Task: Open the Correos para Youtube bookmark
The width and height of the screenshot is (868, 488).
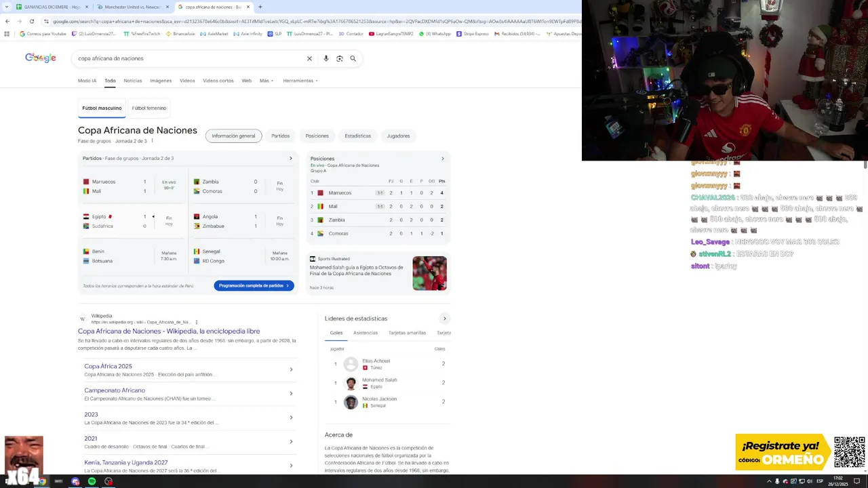Action: click(43, 33)
